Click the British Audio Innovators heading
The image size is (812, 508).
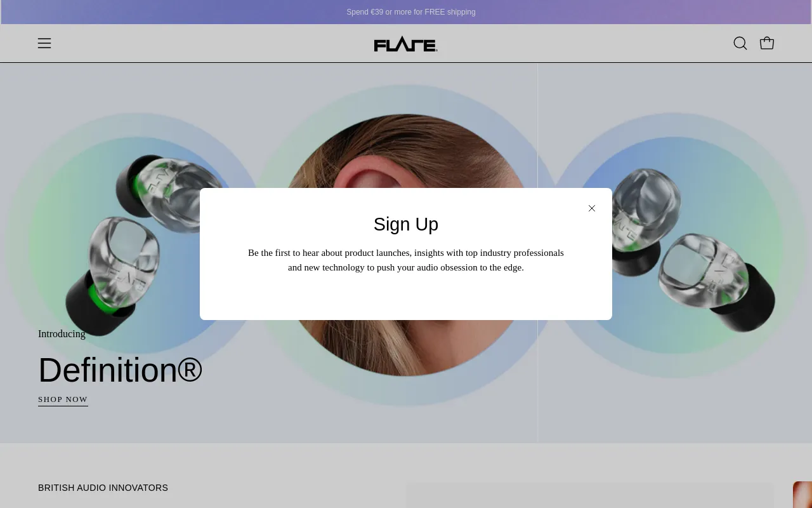103,488
